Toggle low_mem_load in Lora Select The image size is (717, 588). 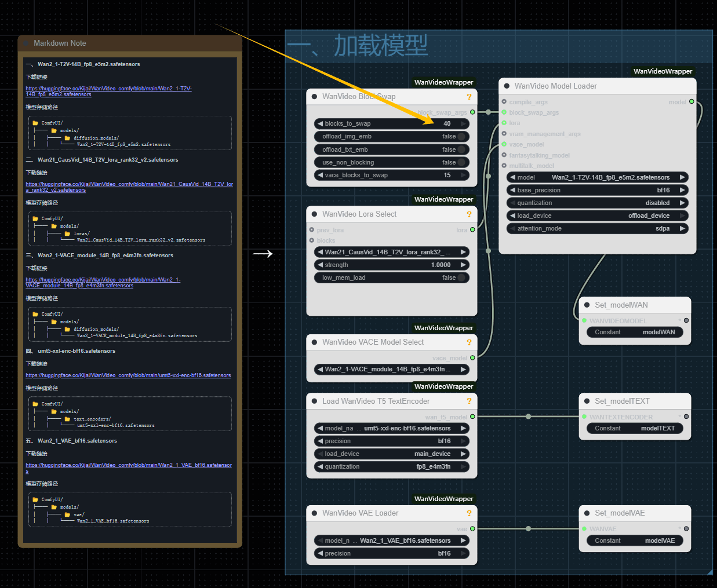coord(461,278)
